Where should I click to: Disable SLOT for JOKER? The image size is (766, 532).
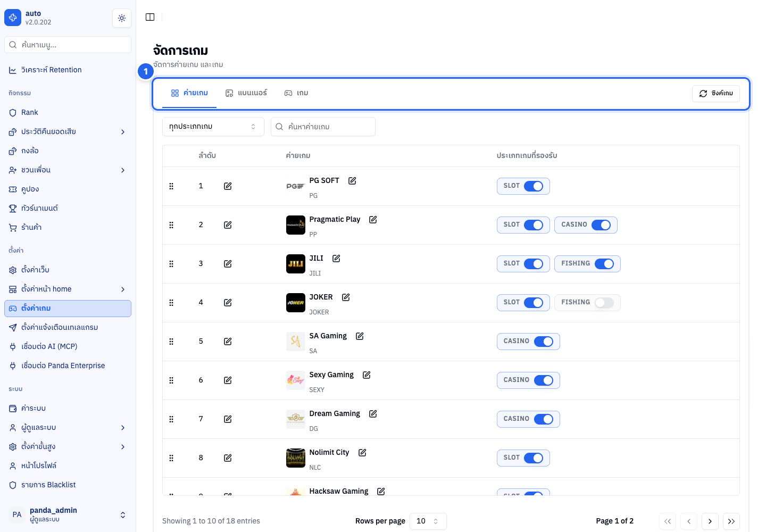point(534,303)
